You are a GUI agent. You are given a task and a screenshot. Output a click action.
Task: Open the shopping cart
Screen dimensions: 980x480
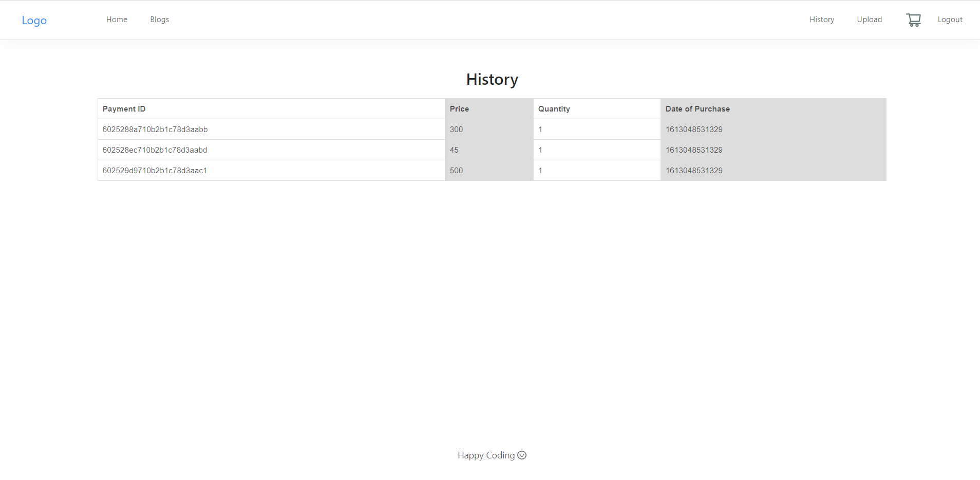[x=913, y=20]
